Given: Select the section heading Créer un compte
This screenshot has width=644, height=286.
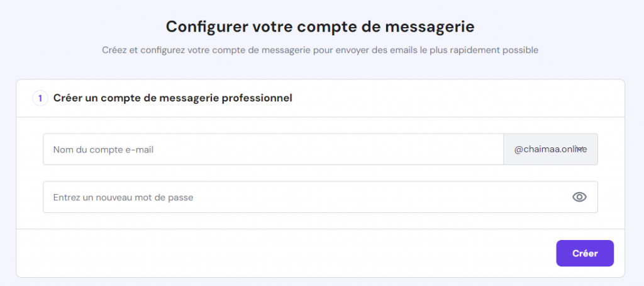Looking at the screenshot, I should pos(173,98).
